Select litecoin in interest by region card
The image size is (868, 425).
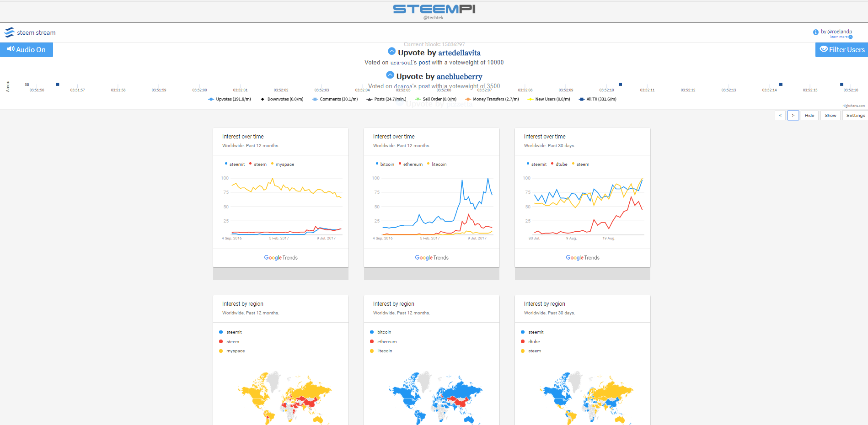pyautogui.click(x=381, y=351)
